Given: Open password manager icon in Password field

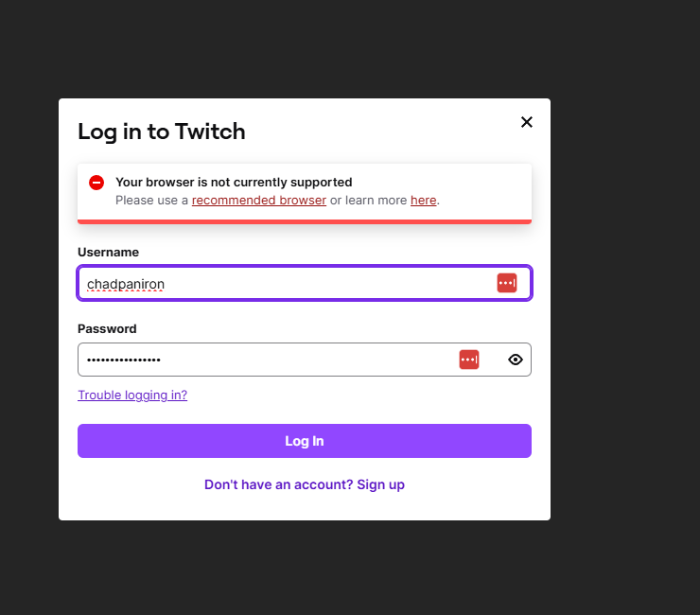Looking at the screenshot, I should coord(469,360).
